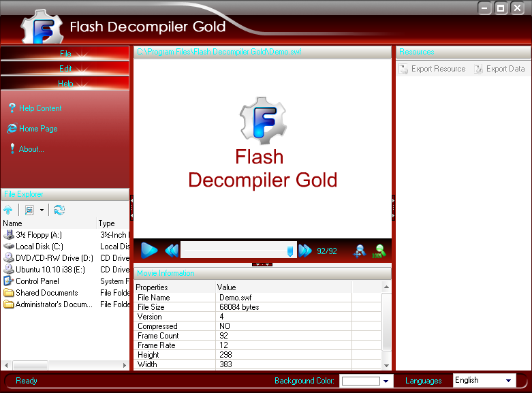Select 3½ Floppy (A:) drive
This screenshot has height=393, width=532.
point(38,235)
